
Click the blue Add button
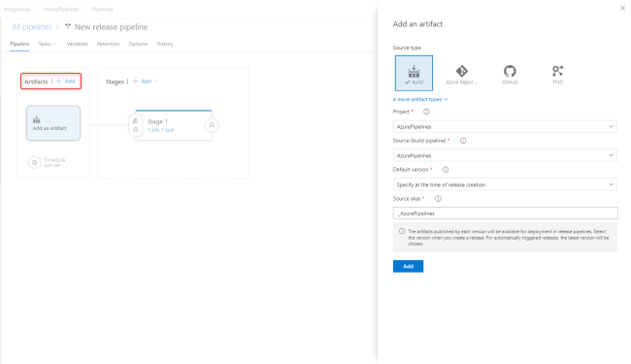(408, 266)
